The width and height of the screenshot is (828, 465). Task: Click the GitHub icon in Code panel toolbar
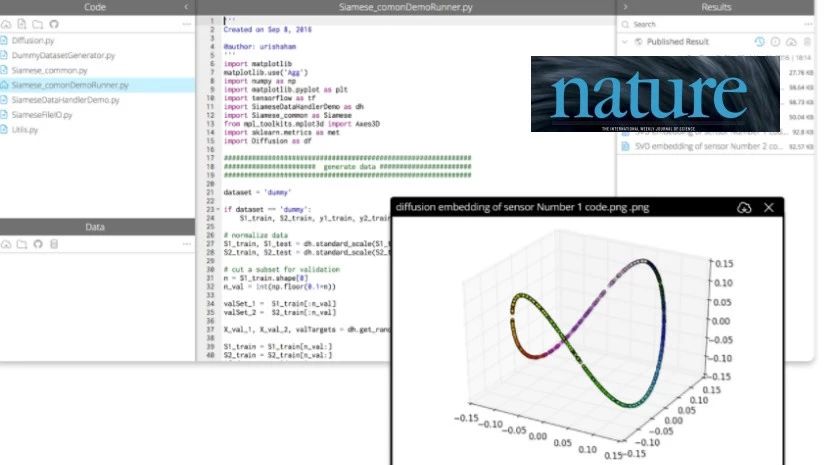pos(53,23)
